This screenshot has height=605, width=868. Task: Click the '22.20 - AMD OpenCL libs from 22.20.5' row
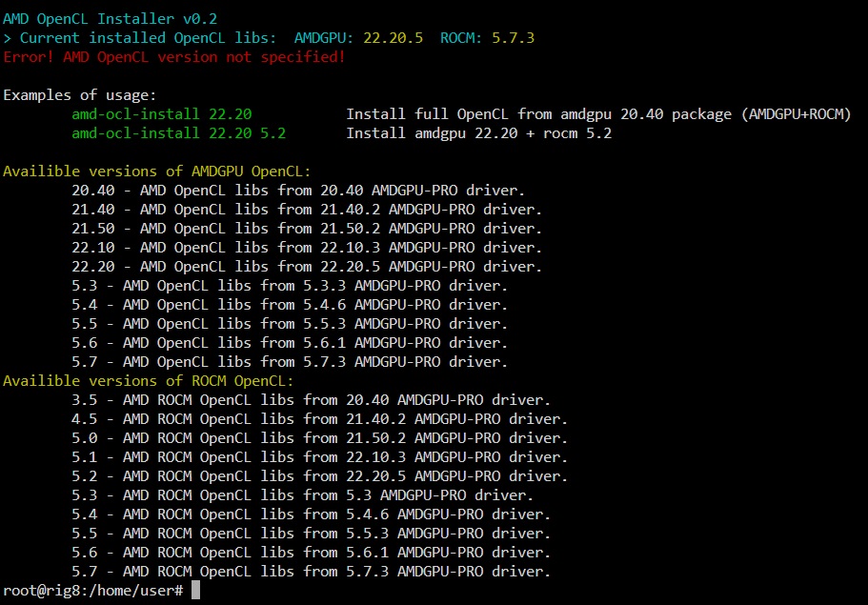[x=307, y=266]
